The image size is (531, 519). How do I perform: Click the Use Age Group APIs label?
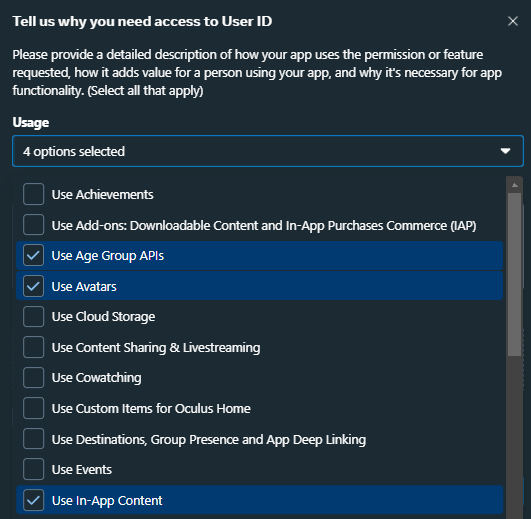[108, 256]
